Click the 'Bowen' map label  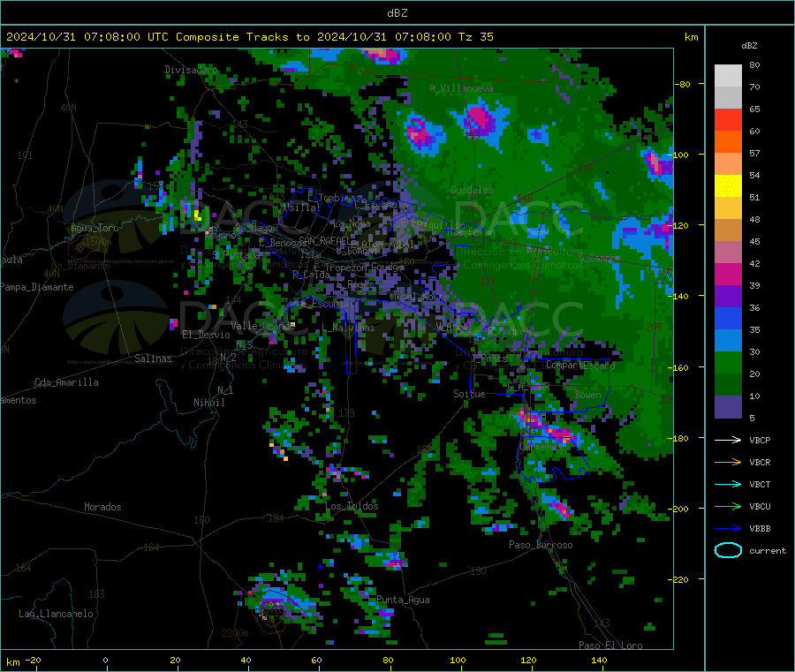[587, 394]
